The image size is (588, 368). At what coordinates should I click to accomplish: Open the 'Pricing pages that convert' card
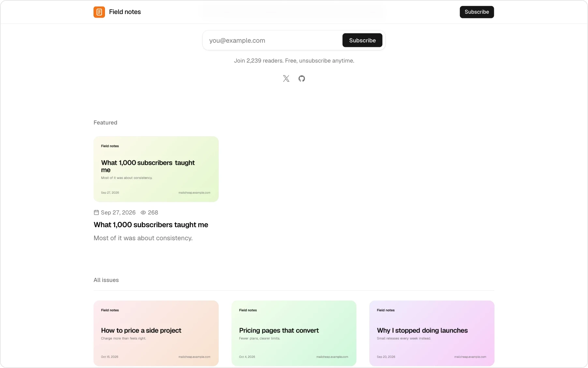pos(294,333)
